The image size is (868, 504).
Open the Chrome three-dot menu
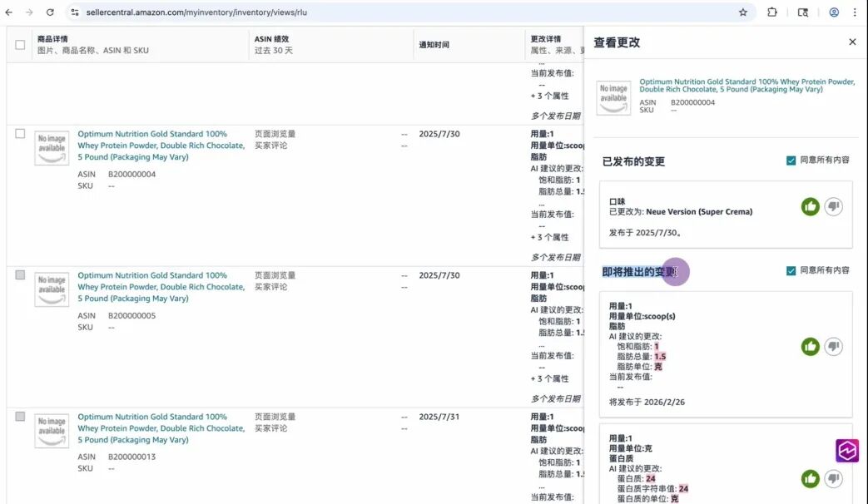coord(856,12)
